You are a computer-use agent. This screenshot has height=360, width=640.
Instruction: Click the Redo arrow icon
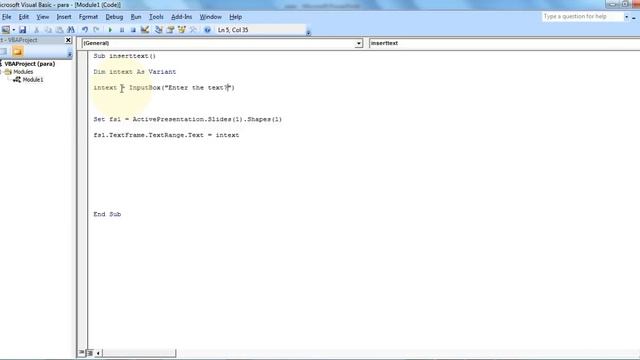point(96,30)
